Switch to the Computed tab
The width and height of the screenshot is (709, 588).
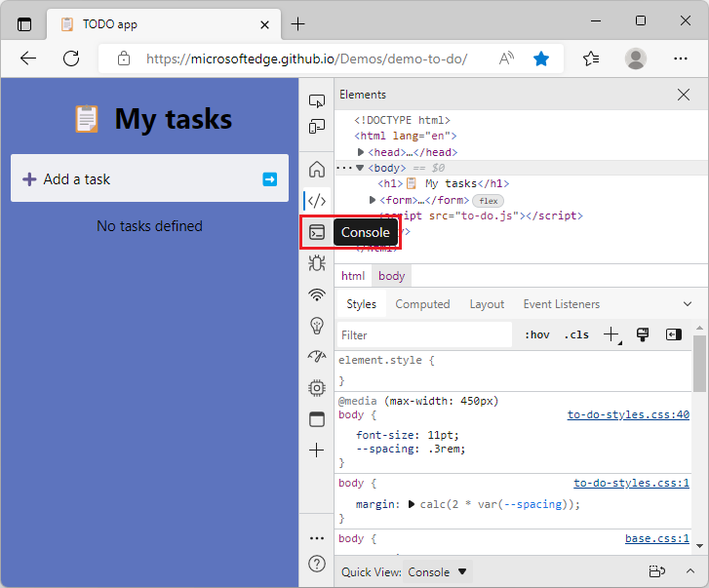click(422, 304)
